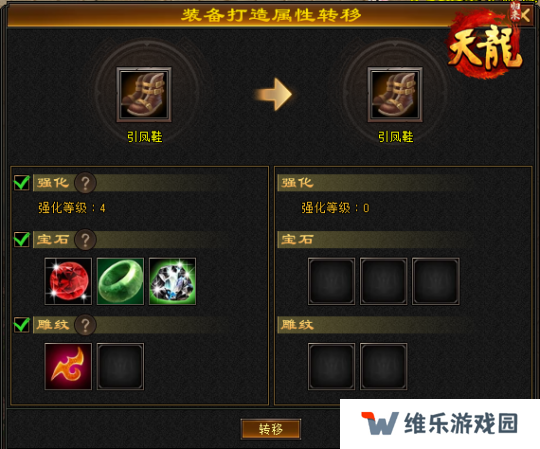
Task: Close the 装备打造属性转移 window
Action: click(526, 15)
